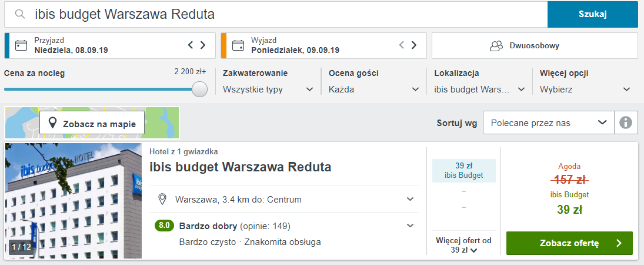Click the sorting info icon
Screen dimensions: 644x265
pyautogui.click(x=626, y=122)
